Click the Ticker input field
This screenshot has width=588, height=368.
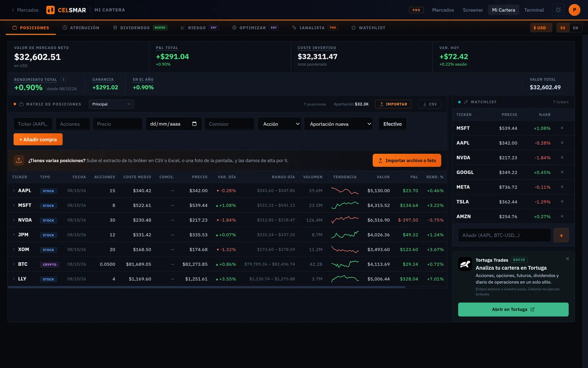tap(33, 124)
